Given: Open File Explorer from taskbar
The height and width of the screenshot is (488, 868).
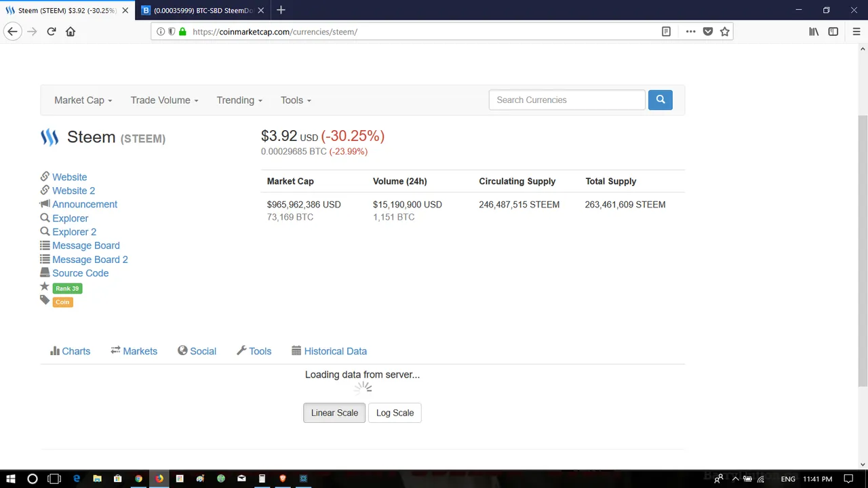Looking at the screenshot, I should (97, 479).
